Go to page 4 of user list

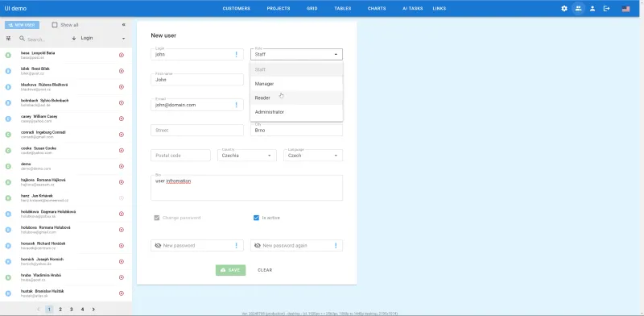[x=82, y=310]
